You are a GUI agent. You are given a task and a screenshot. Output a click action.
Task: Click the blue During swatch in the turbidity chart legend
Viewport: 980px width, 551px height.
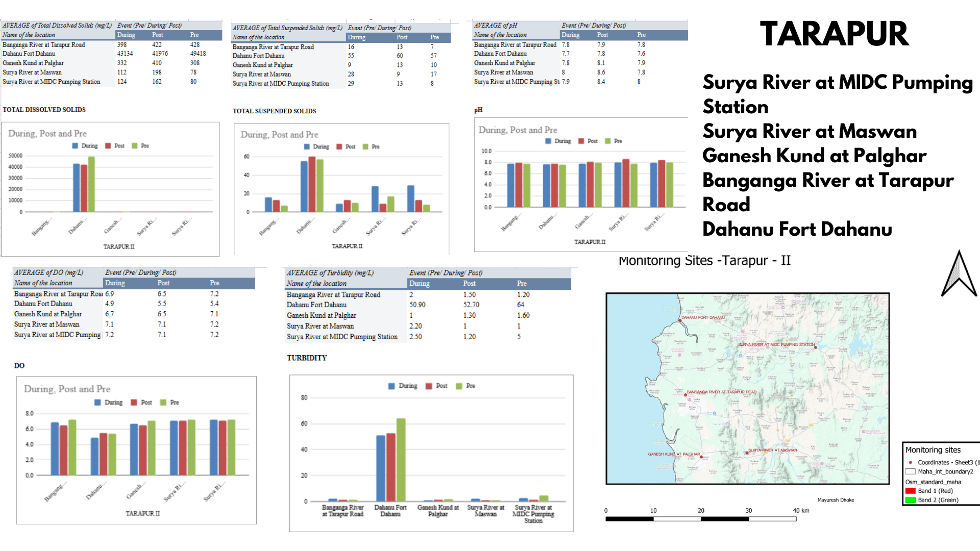click(391, 386)
